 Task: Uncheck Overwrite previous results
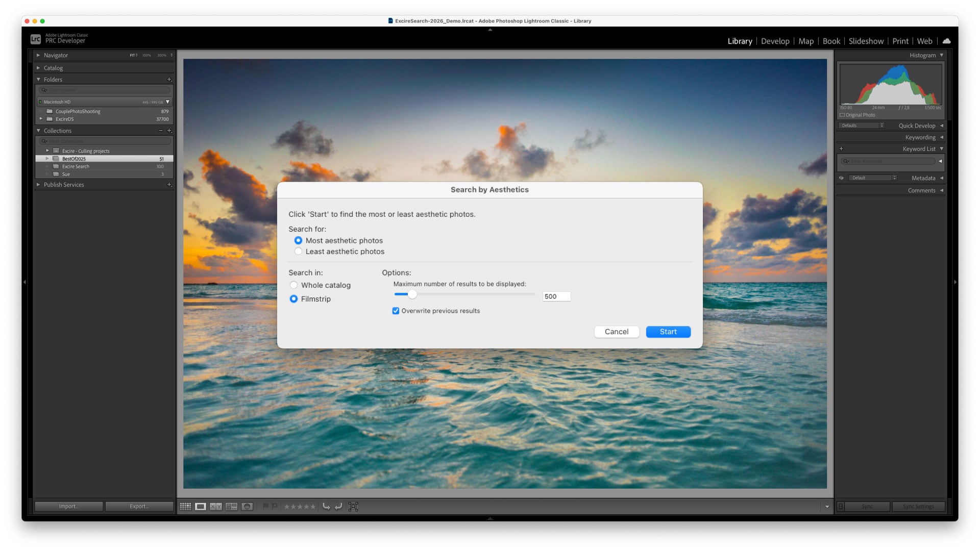pos(396,311)
